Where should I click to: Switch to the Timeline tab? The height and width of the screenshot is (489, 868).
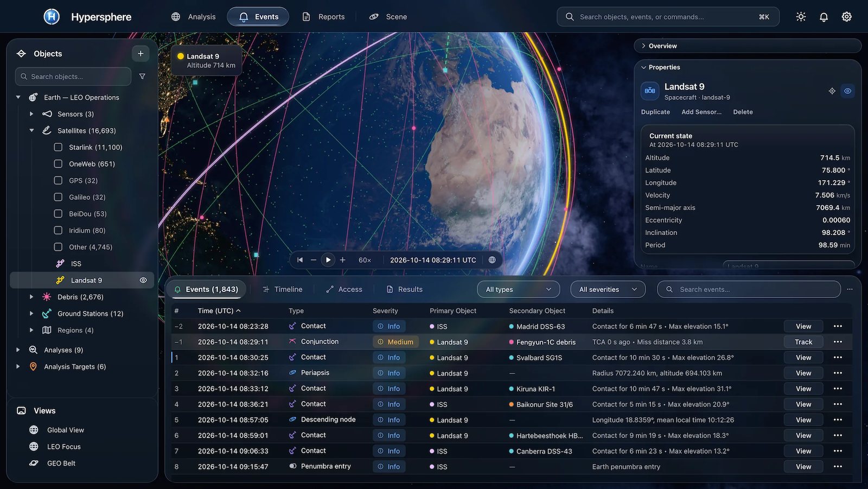283,289
